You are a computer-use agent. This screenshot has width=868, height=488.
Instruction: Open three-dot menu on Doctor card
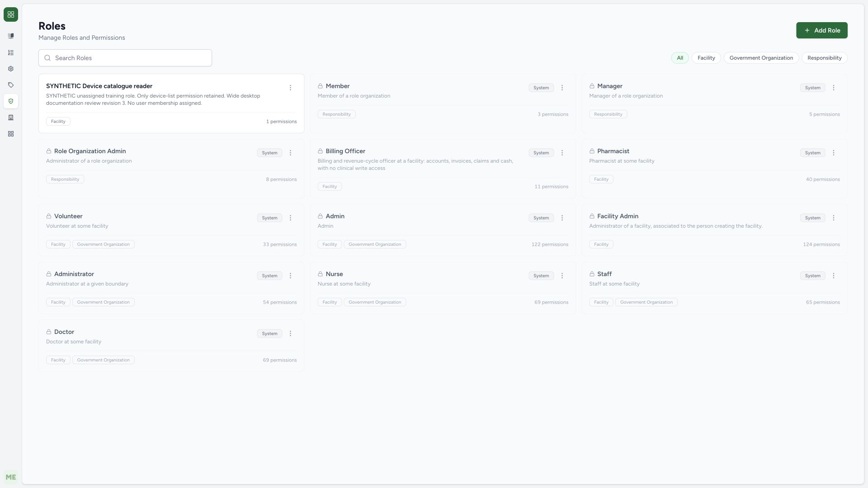(x=290, y=333)
